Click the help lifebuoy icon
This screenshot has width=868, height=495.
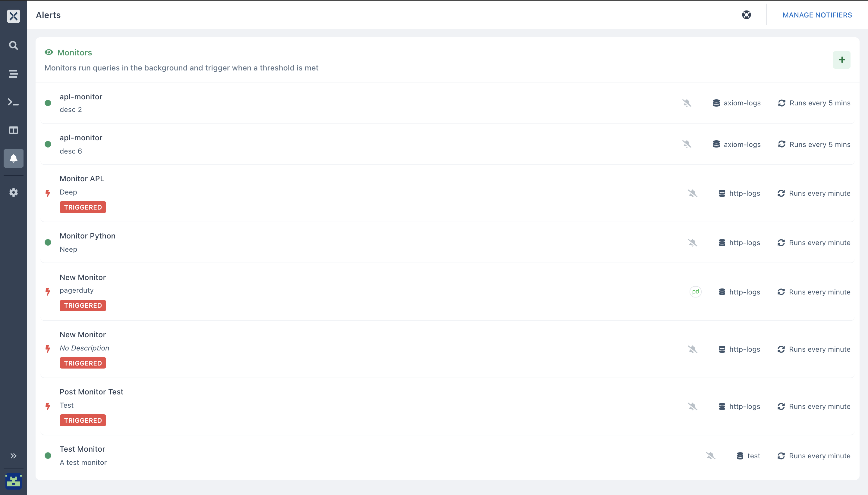pyautogui.click(x=746, y=15)
